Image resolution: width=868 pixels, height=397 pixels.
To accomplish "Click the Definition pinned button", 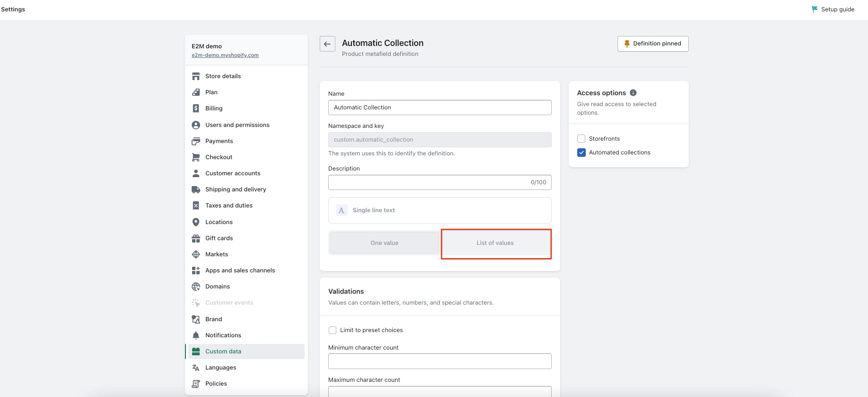I will (x=653, y=44).
